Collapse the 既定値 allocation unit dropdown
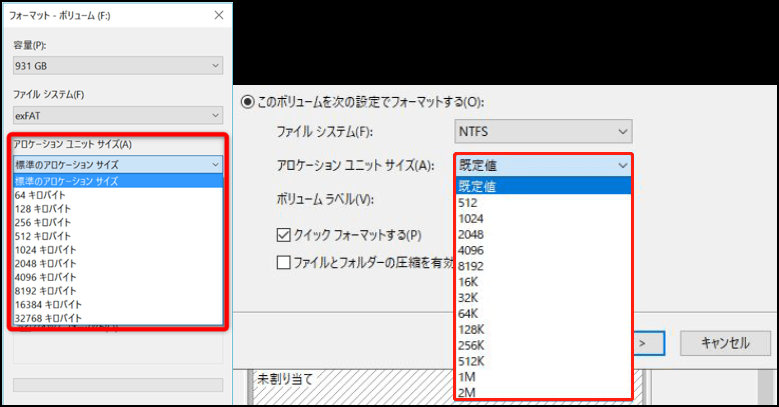The height and width of the screenshot is (407, 779). 620,165
